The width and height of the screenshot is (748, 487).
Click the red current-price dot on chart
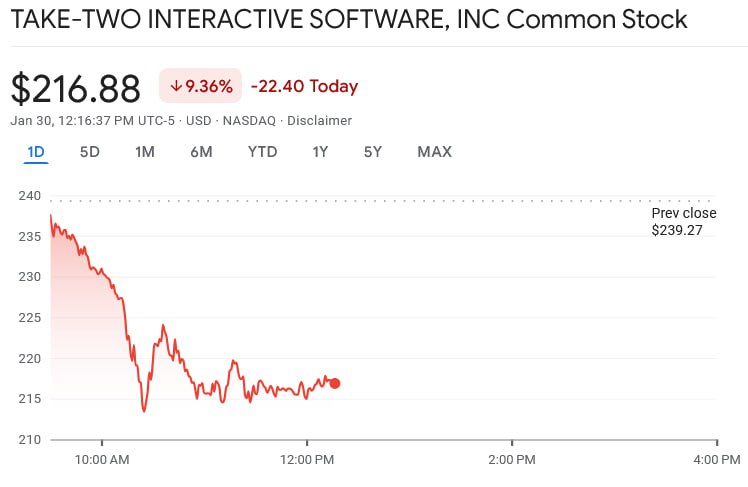(335, 383)
